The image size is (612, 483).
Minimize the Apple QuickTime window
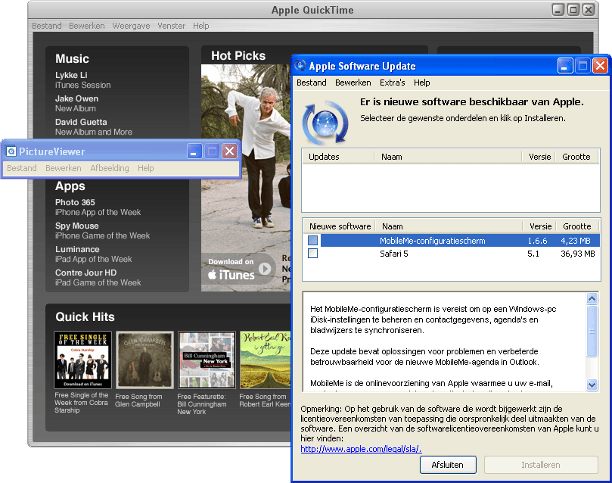coord(557,10)
